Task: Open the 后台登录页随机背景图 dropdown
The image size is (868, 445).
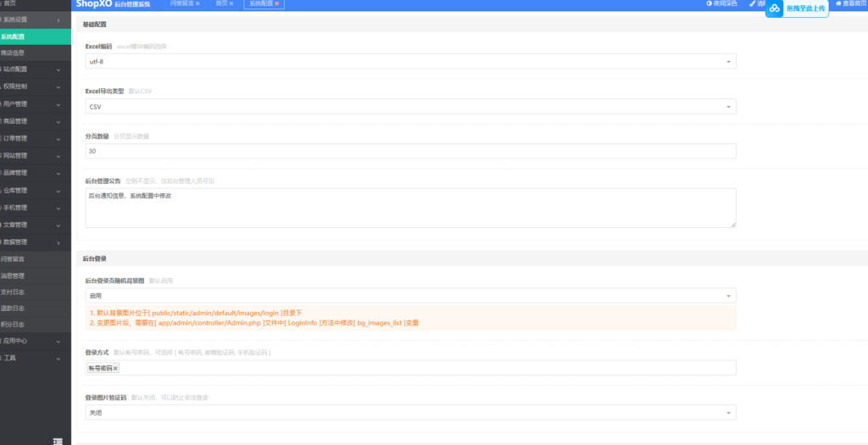Action: coord(410,296)
